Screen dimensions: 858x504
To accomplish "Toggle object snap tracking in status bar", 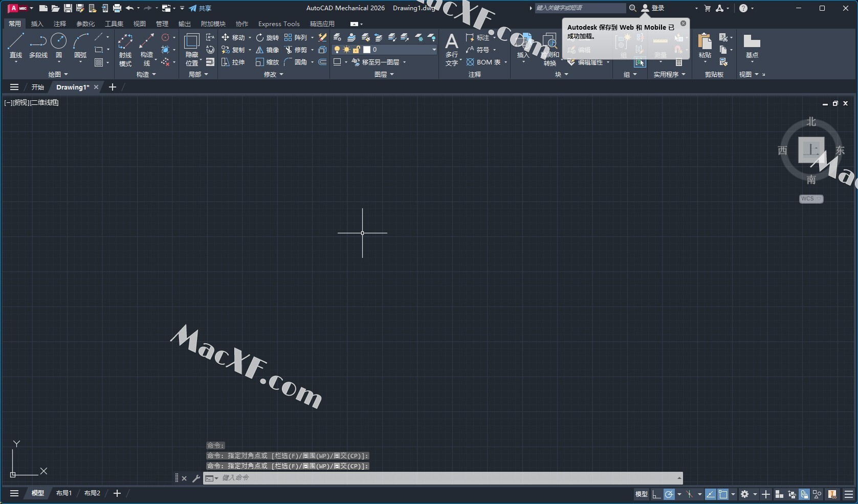I will (x=710, y=494).
